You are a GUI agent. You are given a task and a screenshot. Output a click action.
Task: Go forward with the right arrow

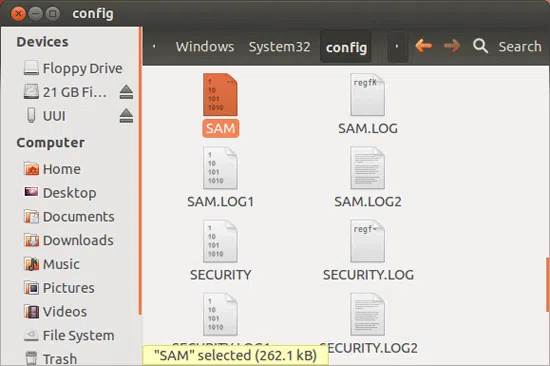pyautogui.click(x=452, y=46)
